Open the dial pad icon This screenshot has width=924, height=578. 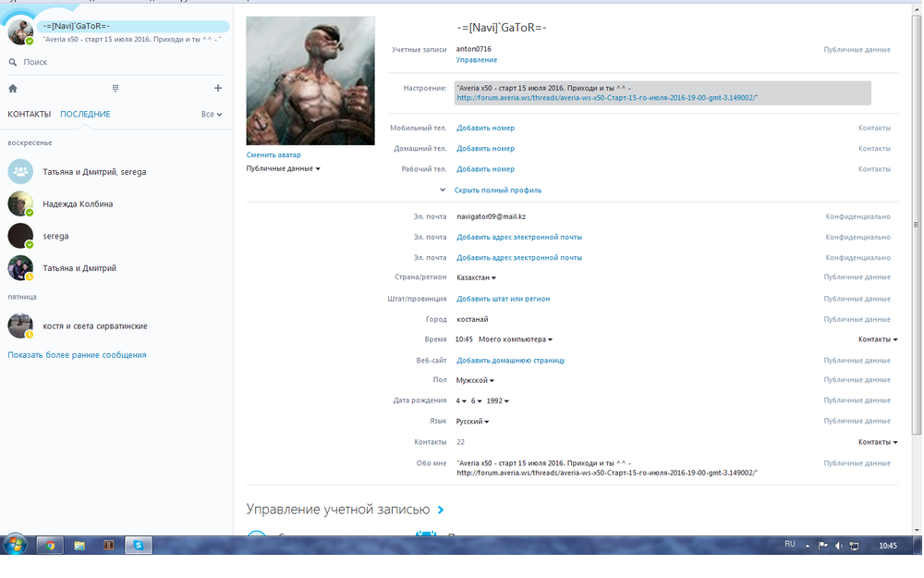click(x=115, y=89)
